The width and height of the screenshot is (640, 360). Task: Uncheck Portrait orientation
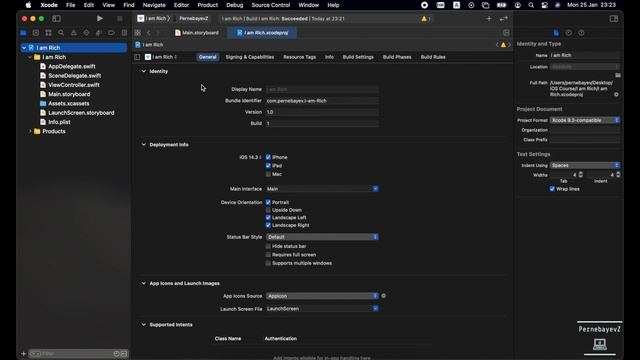coord(268,202)
